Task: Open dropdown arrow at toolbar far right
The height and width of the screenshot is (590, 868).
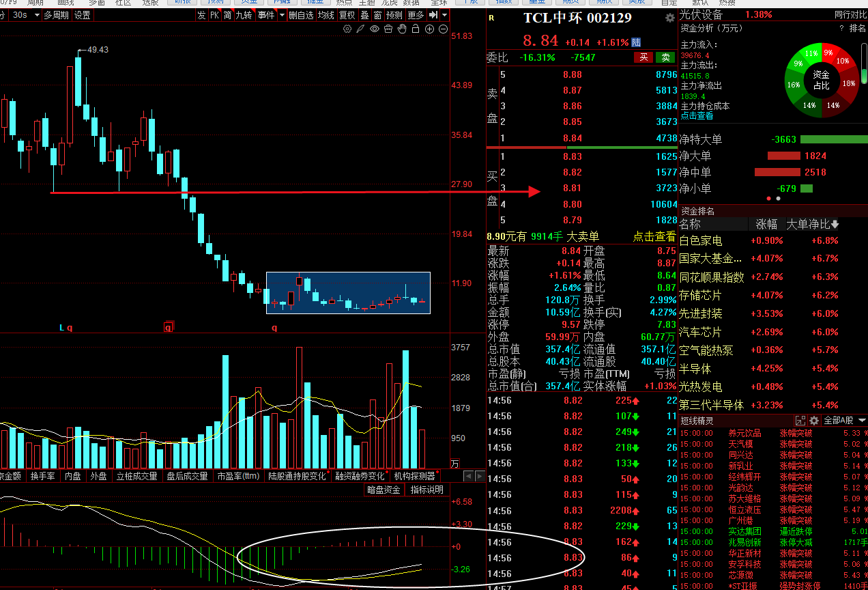Action: click(444, 15)
